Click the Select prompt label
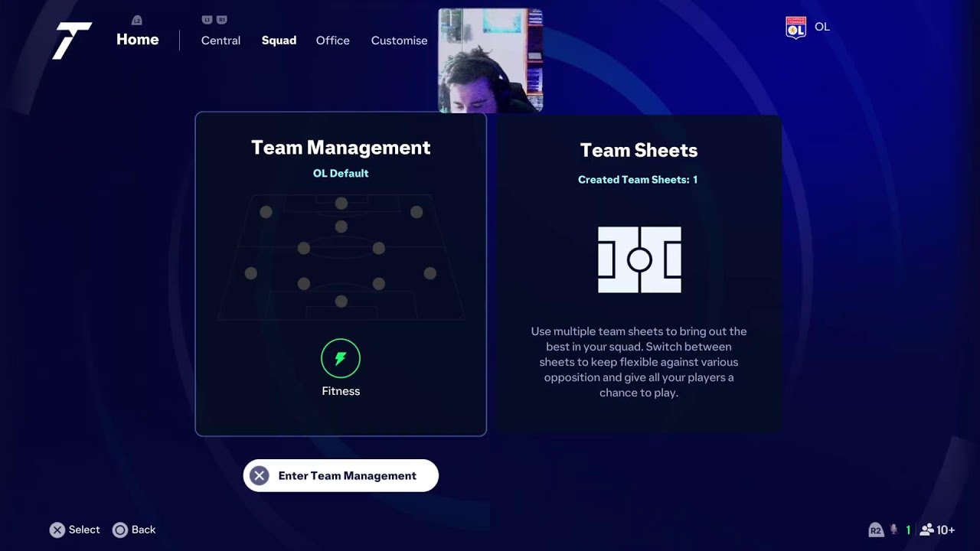 point(84,530)
